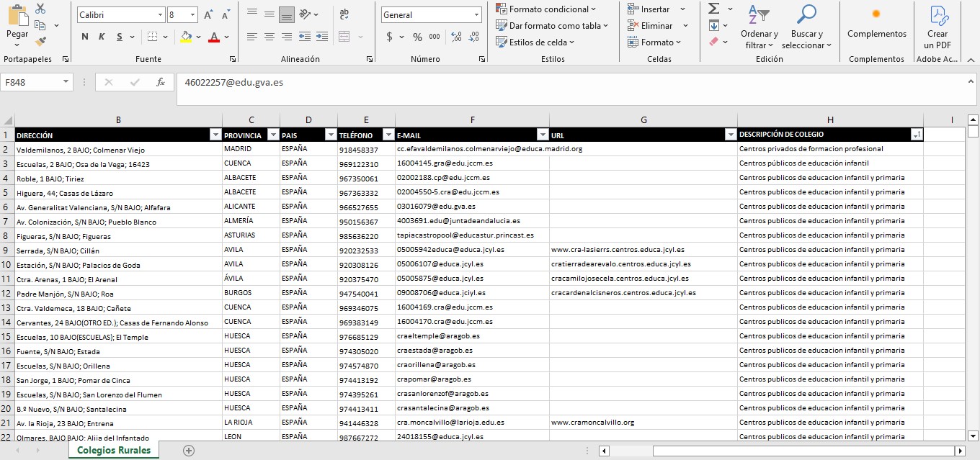The image size is (980, 460).
Task: Toggle italic with the K button
Action: click(x=101, y=37)
